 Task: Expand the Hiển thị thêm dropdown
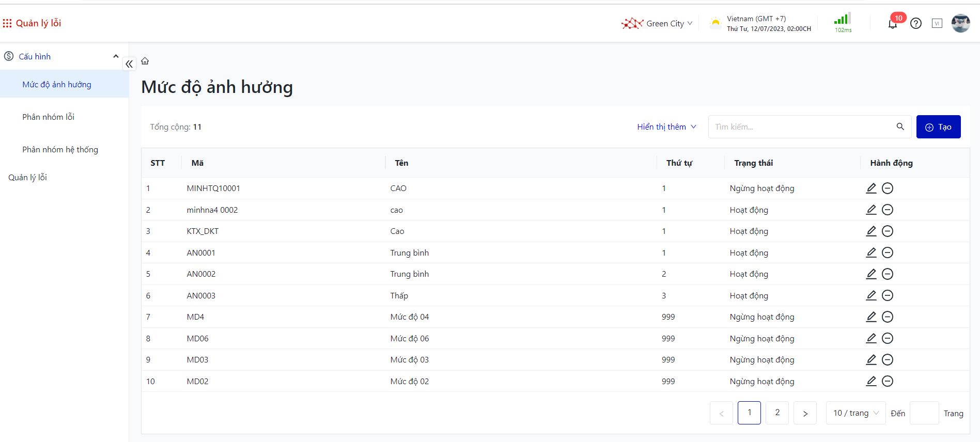click(x=666, y=127)
